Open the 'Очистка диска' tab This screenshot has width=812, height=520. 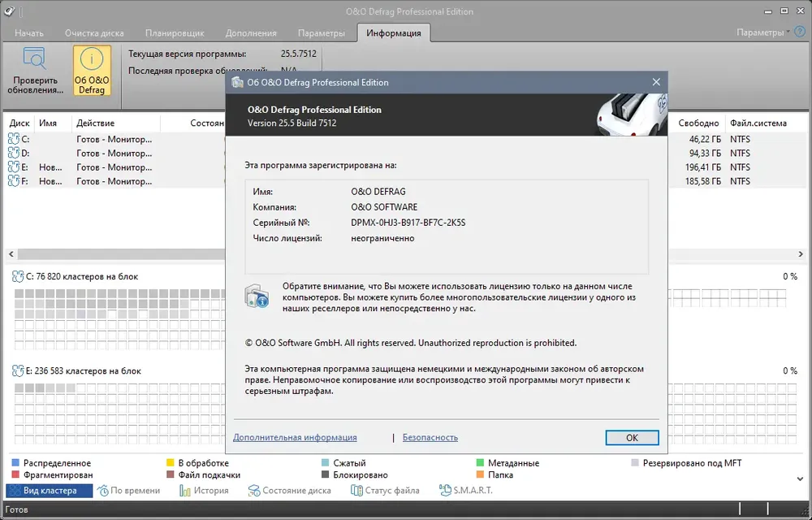coord(94,33)
